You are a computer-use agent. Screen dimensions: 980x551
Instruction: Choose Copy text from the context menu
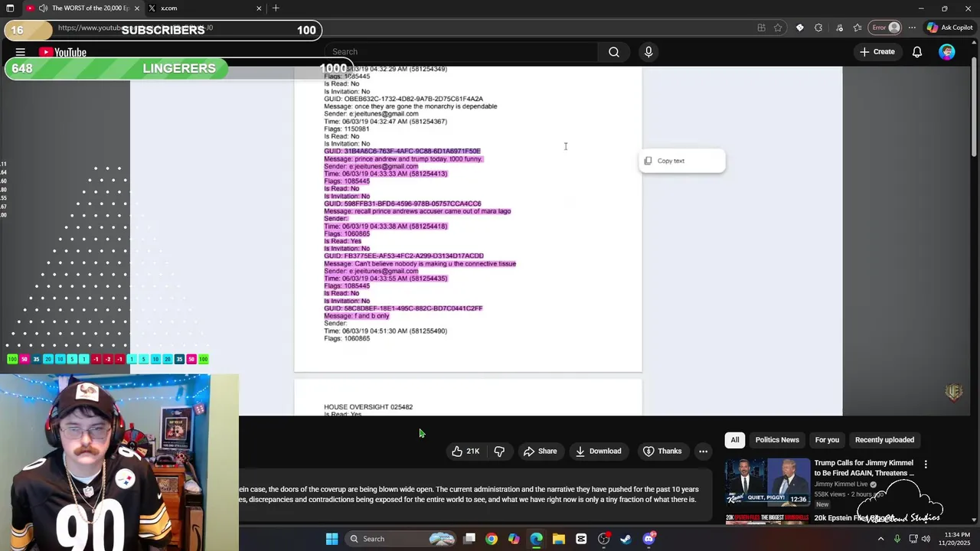pyautogui.click(x=681, y=161)
